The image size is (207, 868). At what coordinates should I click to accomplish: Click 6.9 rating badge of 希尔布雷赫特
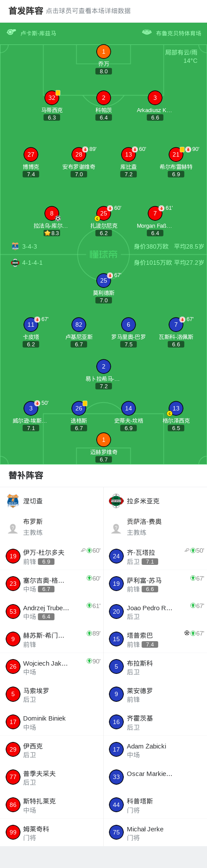[176, 174]
